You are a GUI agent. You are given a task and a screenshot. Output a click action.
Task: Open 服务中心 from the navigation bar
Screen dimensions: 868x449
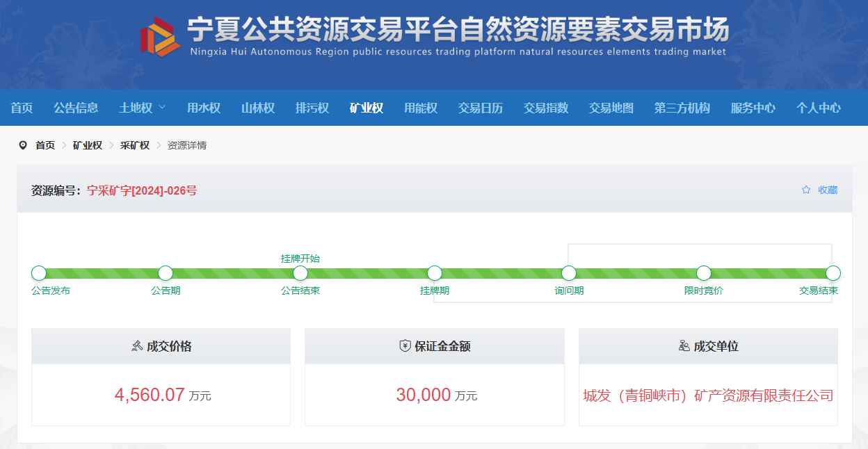(753, 108)
